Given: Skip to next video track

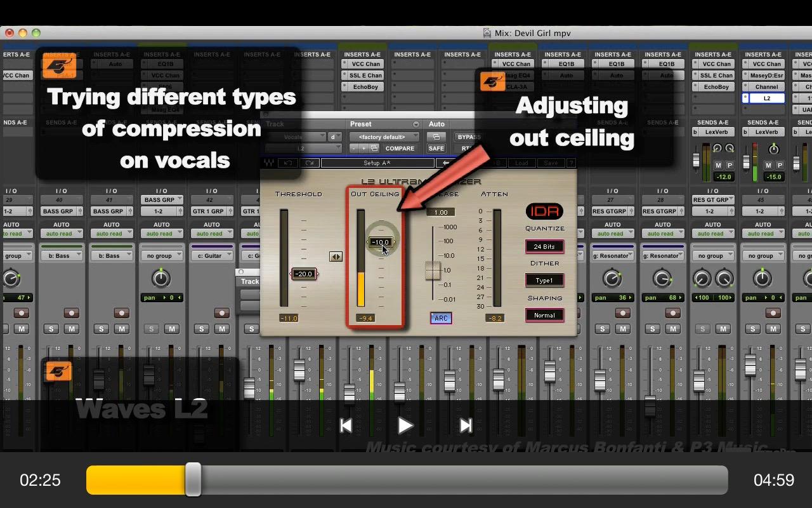Looking at the screenshot, I should [466, 425].
